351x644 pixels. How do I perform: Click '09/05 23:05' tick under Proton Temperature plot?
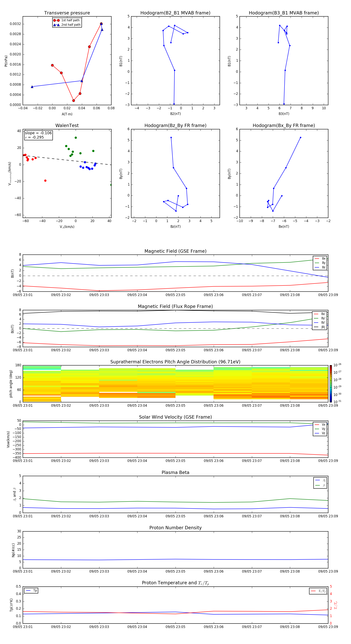click(x=175, y=627)
